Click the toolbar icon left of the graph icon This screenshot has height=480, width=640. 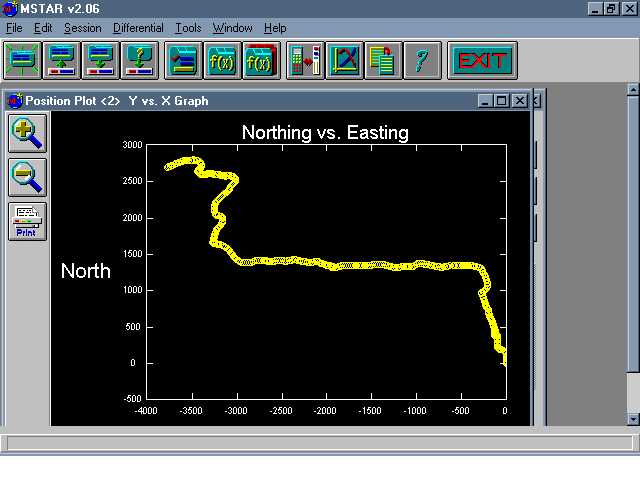click(304, 60)
